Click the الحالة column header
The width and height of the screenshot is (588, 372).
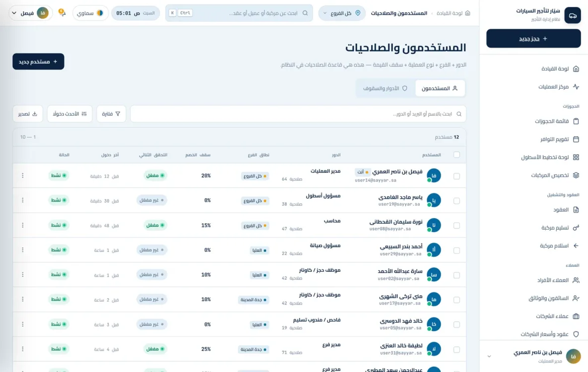click(64, 154)
